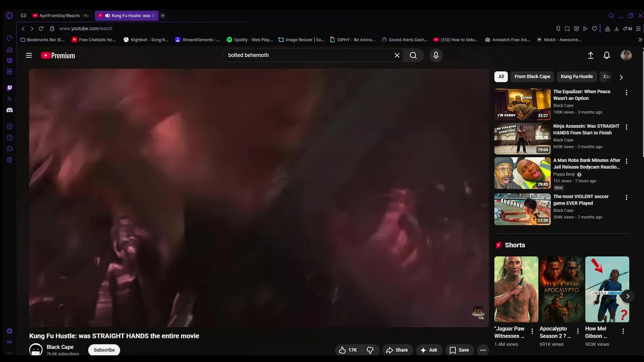This screenshot has width=644, height=362.
Task: Open options for the How Mel Gibson short
Action: (623, 331)
